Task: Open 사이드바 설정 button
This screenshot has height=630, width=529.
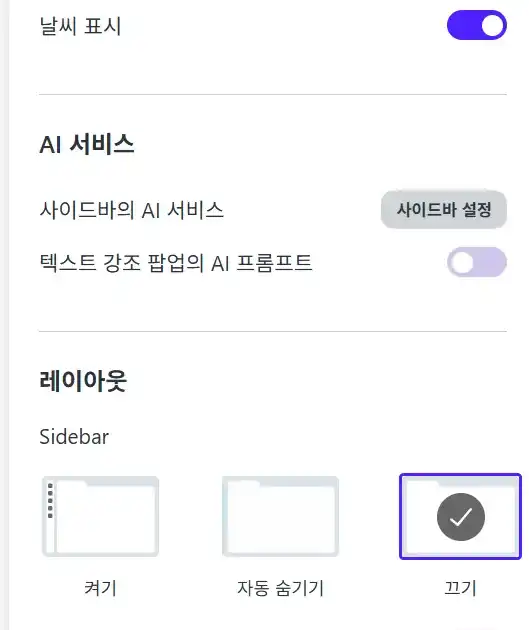Action: [x=444, y=209]
